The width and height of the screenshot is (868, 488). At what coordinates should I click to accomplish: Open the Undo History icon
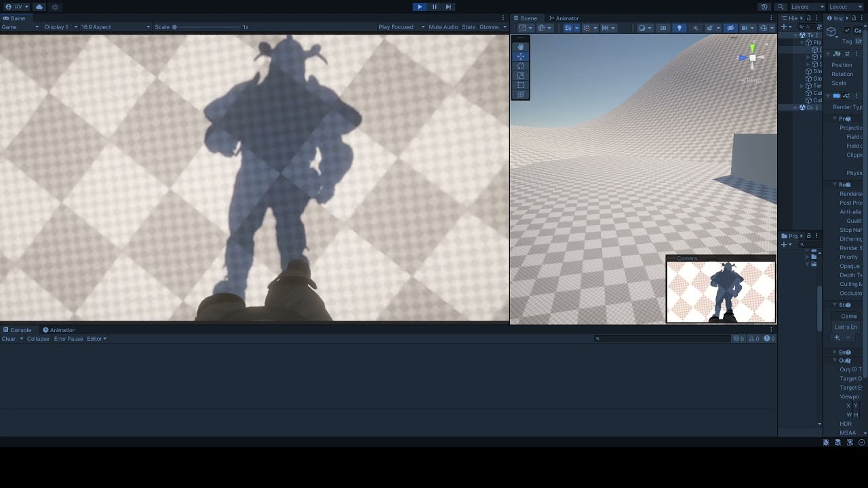(764, 7)
